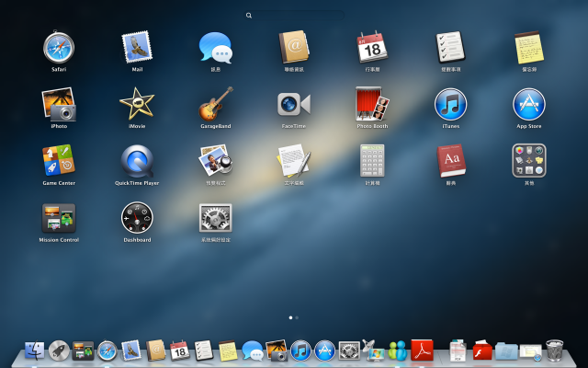Open Mail from the Launchpad grid
The image size is (588, 368).
click(x=137, y=47)
